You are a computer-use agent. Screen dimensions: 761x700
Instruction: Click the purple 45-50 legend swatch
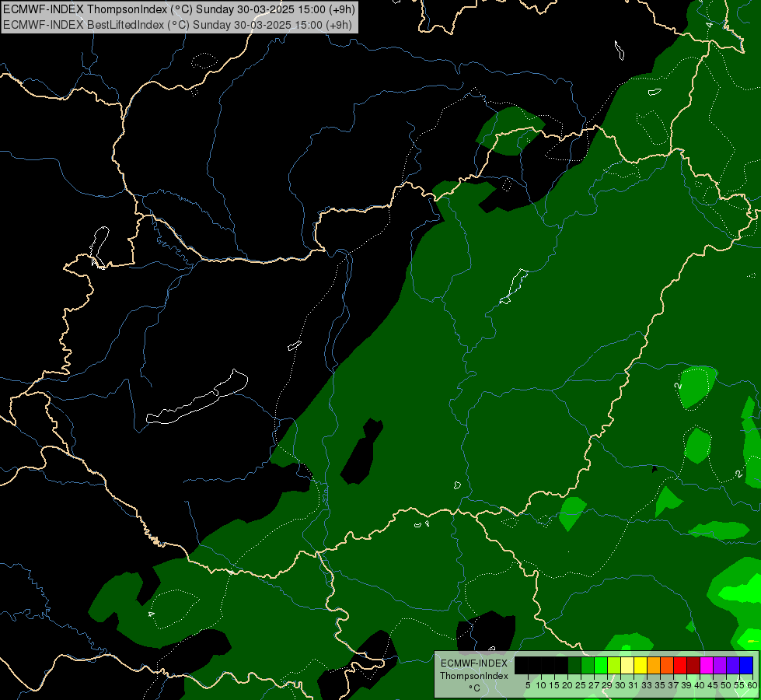[721, 665]
